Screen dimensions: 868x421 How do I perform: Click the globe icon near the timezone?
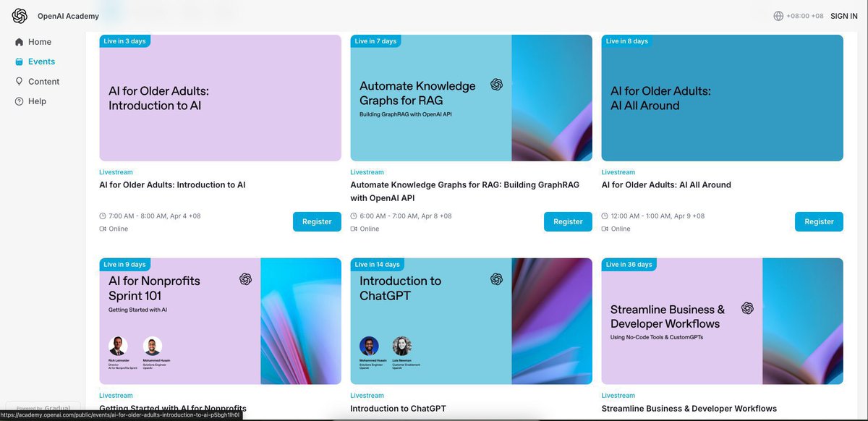pos(777,15)
